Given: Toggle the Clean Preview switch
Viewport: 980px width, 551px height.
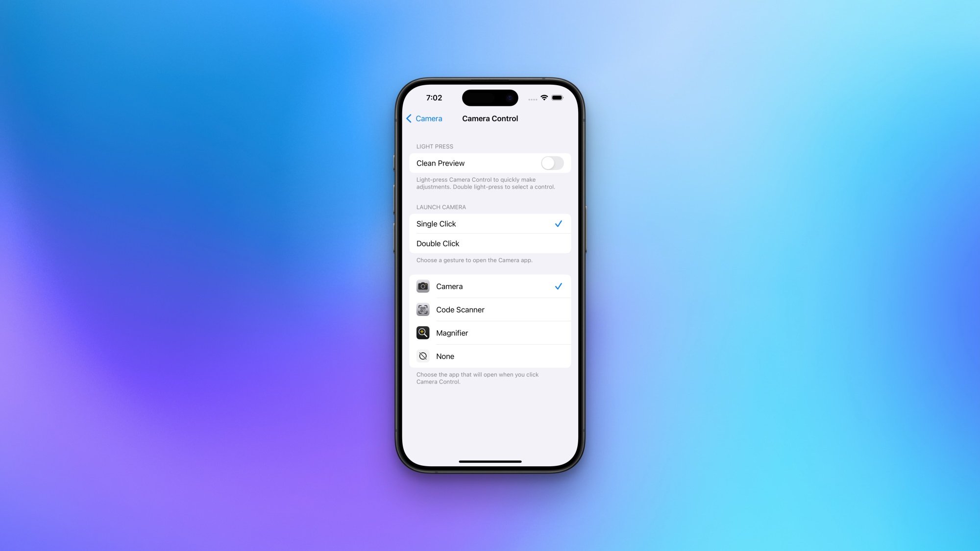Looking at the screenshot, I should (x=553, y=163).
